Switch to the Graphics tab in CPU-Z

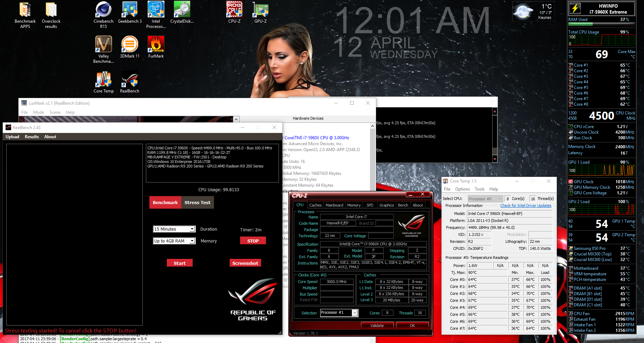click(x=386, y=205)
